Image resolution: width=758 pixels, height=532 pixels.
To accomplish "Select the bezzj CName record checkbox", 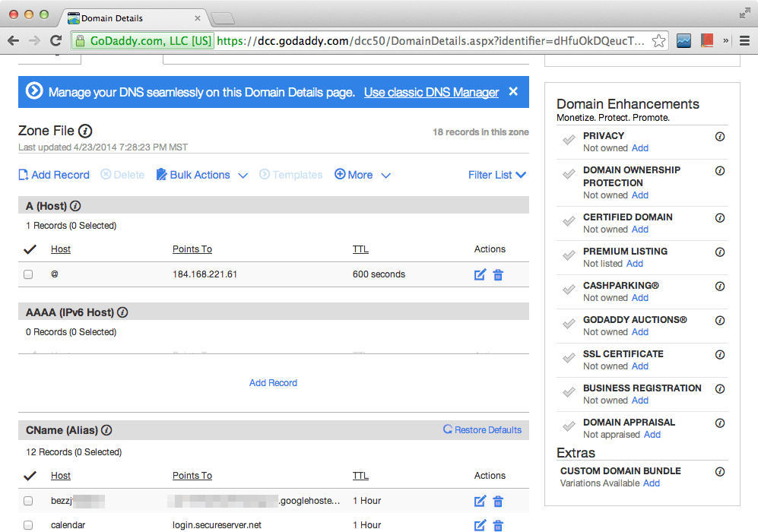I will tap(28, 501).
